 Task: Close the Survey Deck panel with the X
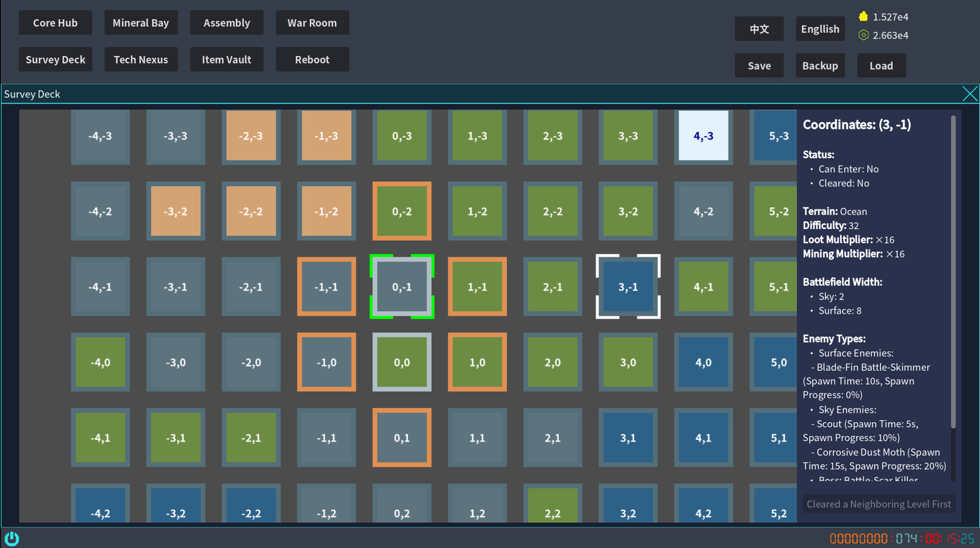[x=970, y=93]
